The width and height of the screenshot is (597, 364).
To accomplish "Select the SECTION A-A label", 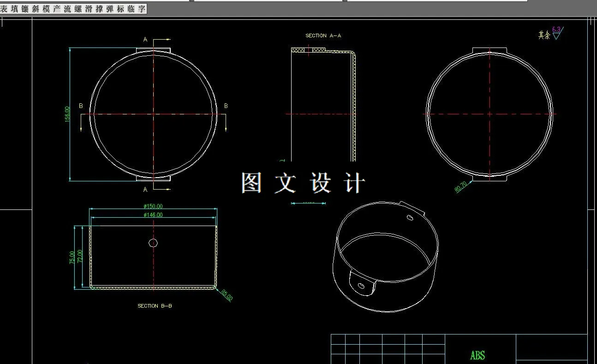I will (x=323, y=36).
